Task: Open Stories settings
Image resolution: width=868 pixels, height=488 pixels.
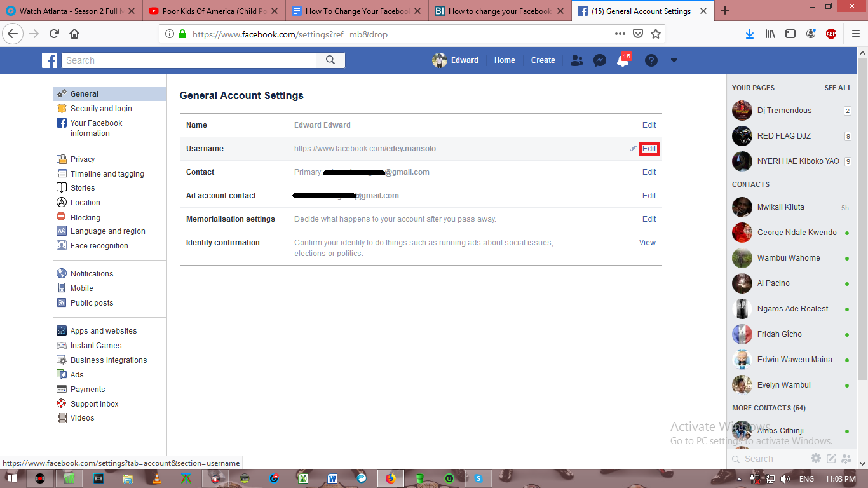Action: (83, 188)
